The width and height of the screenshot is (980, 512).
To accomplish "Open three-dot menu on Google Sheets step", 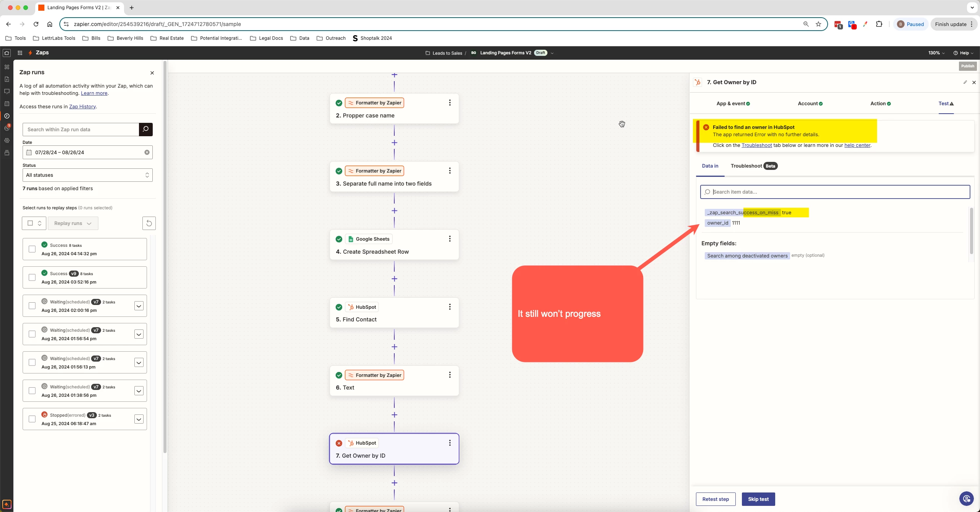I will click(x=449, y=239).
